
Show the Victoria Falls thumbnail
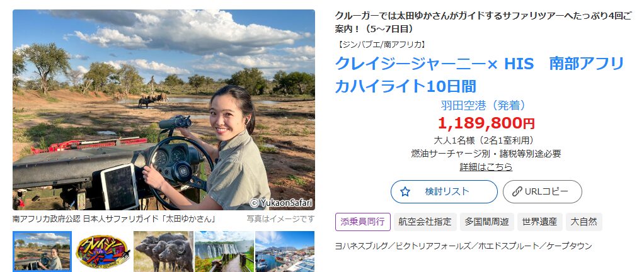(224, 251)
